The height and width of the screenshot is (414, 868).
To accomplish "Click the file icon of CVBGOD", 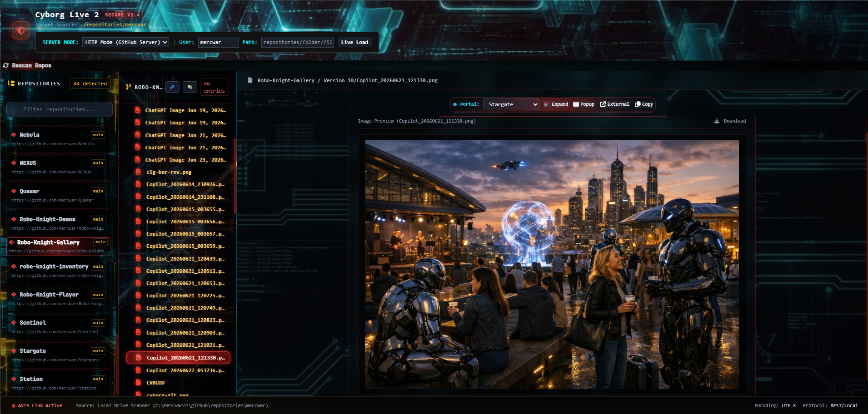I will click(x=138, y=383).
